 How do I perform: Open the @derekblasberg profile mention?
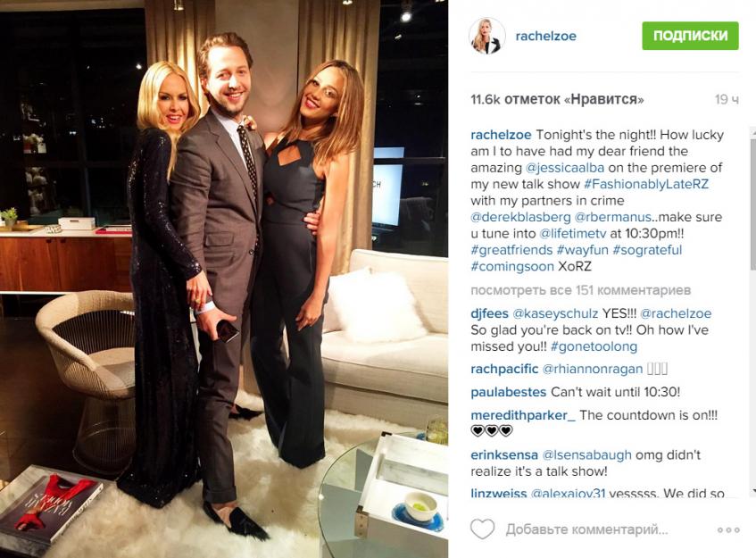coord(520,217)
